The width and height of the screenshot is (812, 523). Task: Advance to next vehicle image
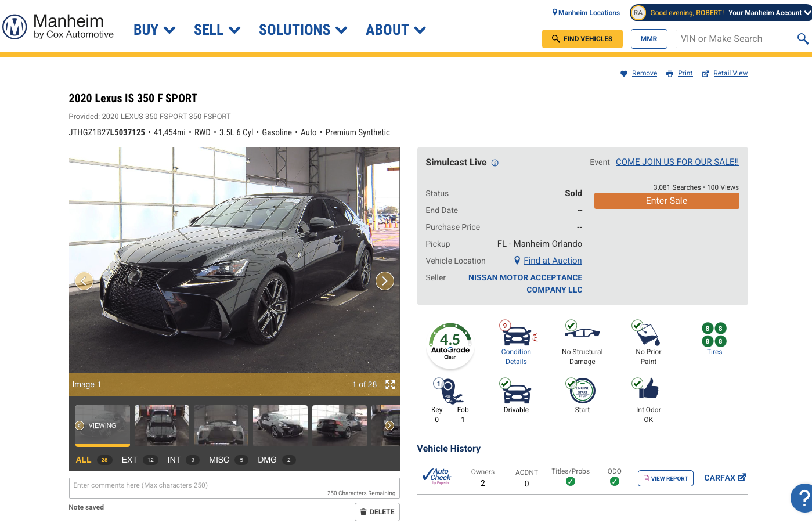pyautogui.click(x=385, y=281)
